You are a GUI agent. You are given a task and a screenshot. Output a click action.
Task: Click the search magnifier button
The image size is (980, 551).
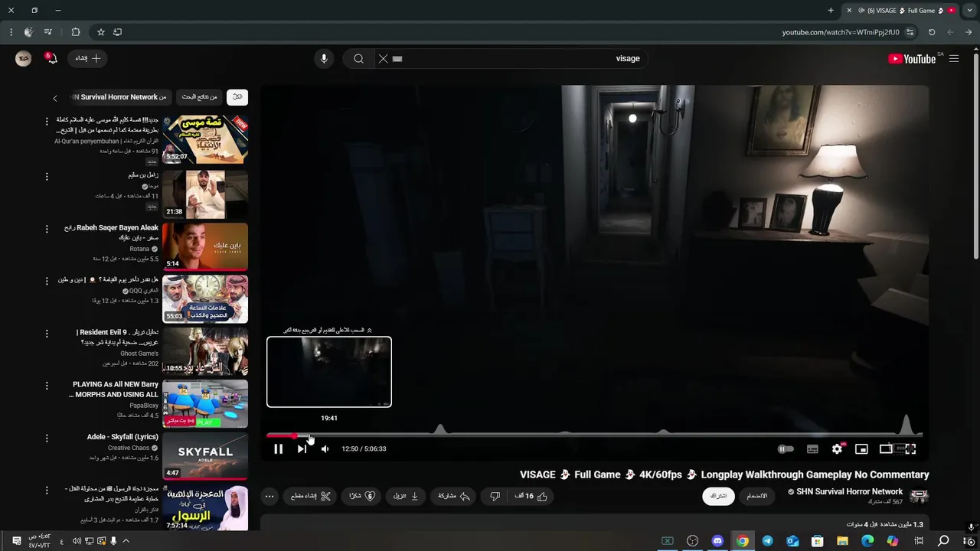(358, 59)
